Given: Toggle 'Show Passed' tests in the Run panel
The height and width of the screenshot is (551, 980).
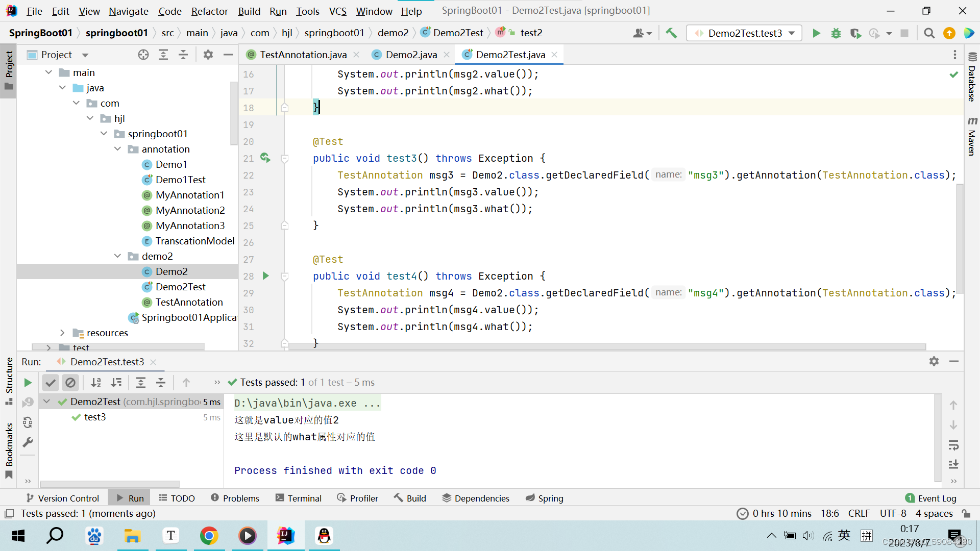Looking at the screenshot, I should coord(50,382).
